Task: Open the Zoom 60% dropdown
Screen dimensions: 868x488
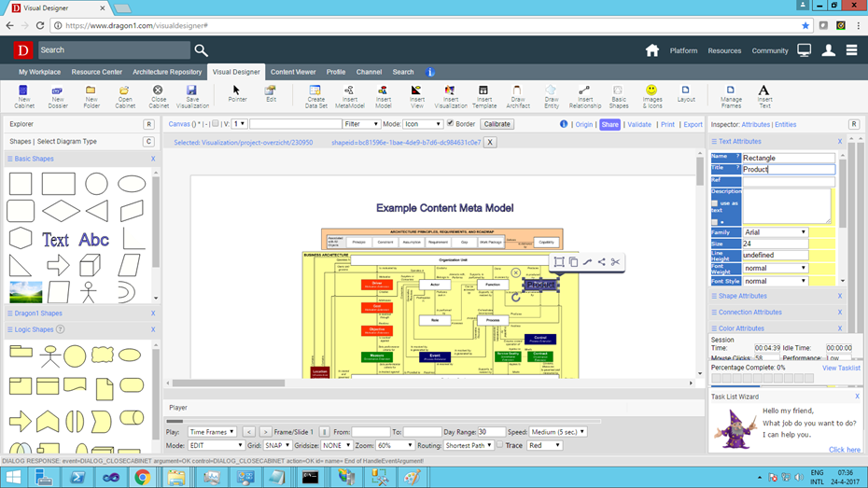Action: coord(395,446)
